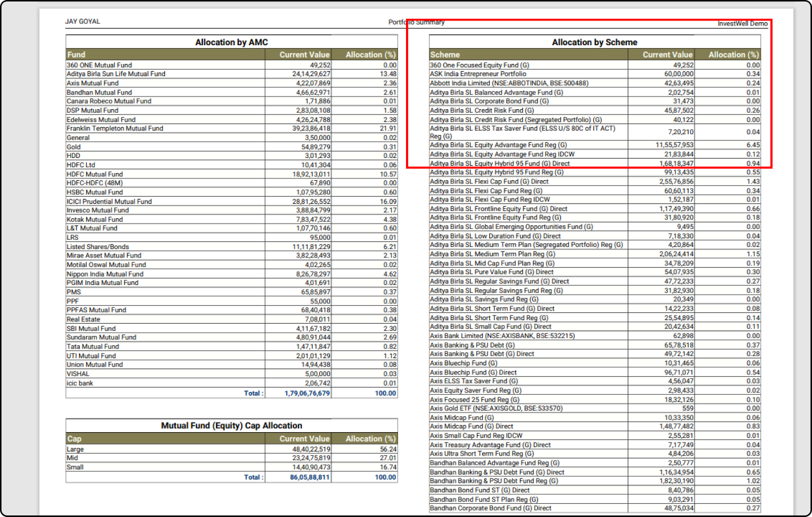Click 'Aditya Birla Sun Life Mutual Fund' row

pyautogui.click(x=231, y=74)
